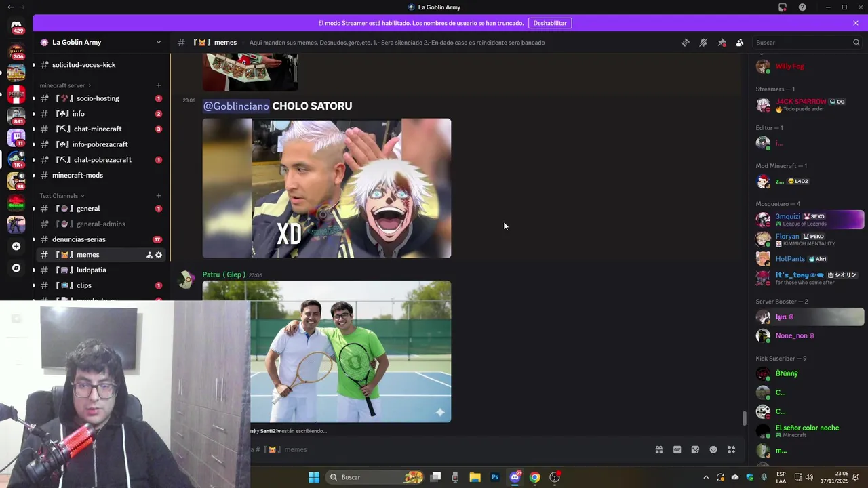Expand La Goblin Army server dropdown
The width and height of the screenshot is (868, 488).
click(x=159, y=42)
